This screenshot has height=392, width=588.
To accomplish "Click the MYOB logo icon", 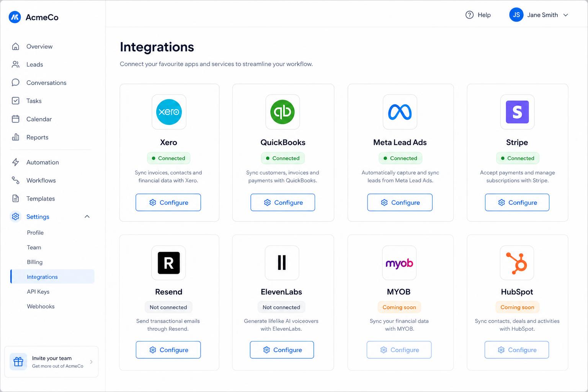I will point(399,263).
